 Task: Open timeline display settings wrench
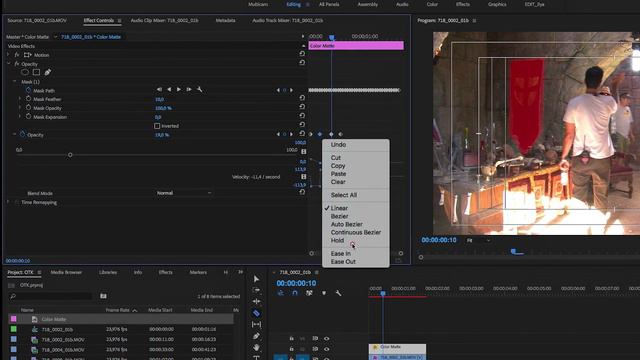click(338, 293)
